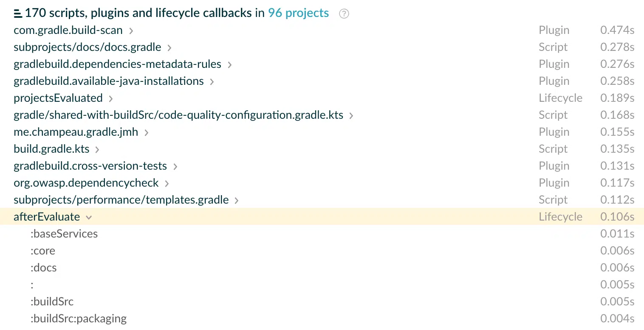Select the :core sub-entry

[x=43, y=251]
